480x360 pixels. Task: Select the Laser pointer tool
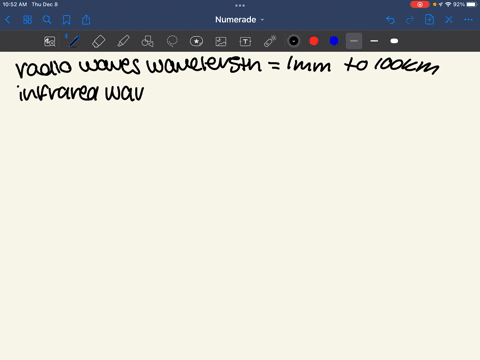(270, 41)
